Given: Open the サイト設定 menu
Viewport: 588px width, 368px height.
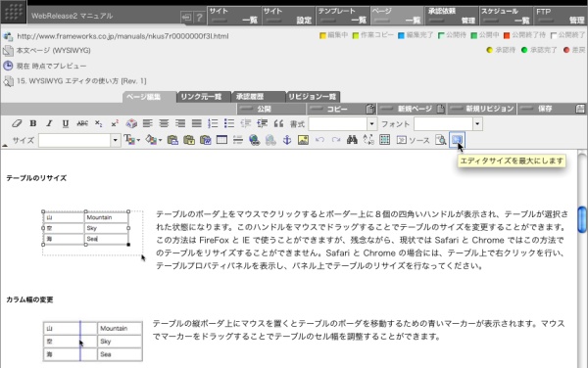Looking at the screenshot, I should (x=288, y=16).
